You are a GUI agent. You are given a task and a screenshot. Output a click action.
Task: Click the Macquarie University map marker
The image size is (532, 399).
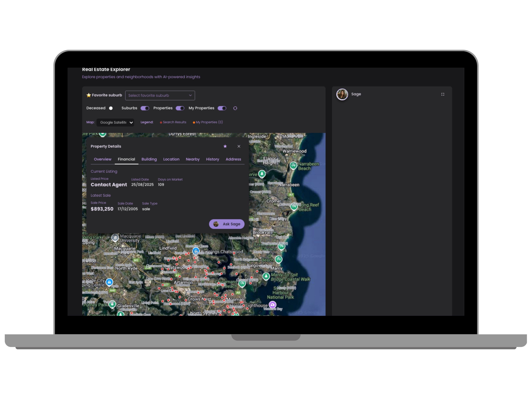click(x=115, y=237)
